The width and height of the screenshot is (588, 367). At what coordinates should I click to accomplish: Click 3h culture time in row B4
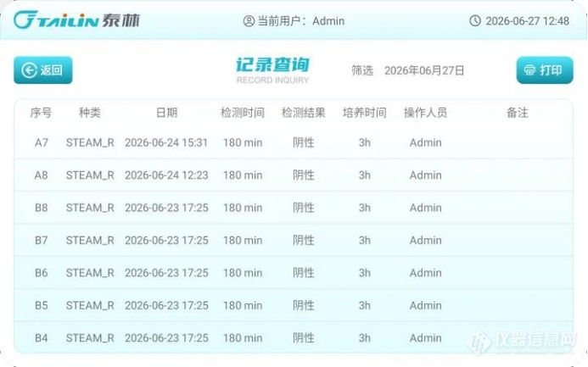365,338
